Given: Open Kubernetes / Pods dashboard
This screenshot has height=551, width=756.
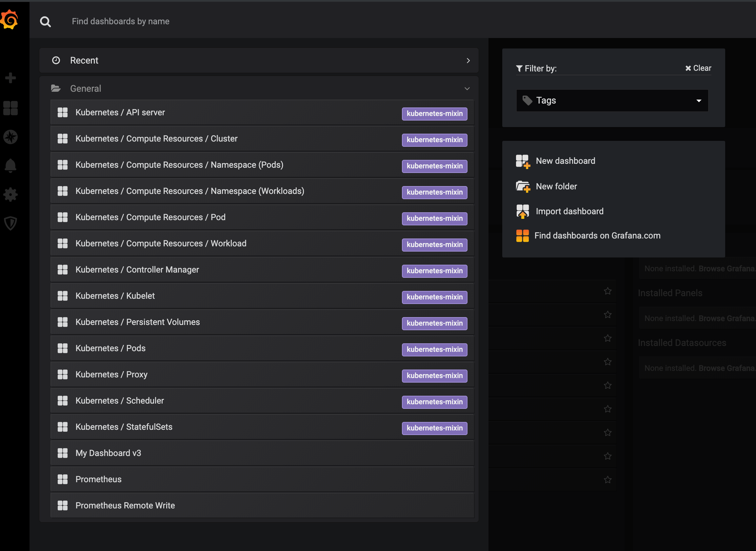Looking at the screenshot, I should pos(262,348).
